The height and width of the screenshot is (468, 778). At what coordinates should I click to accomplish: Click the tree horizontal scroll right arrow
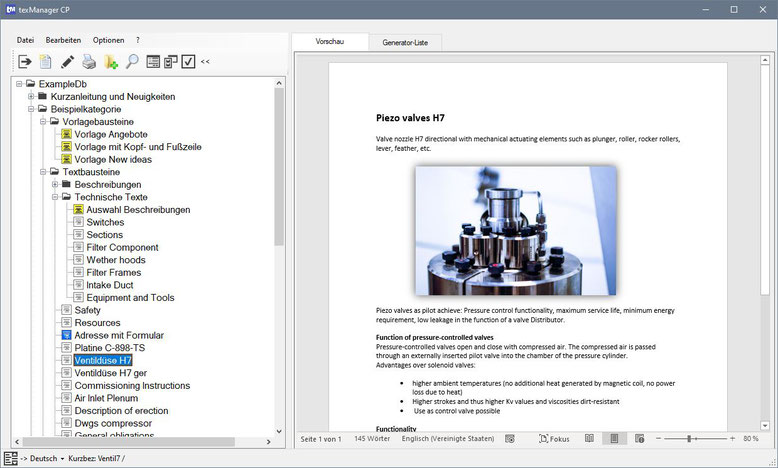coord(268,442)
